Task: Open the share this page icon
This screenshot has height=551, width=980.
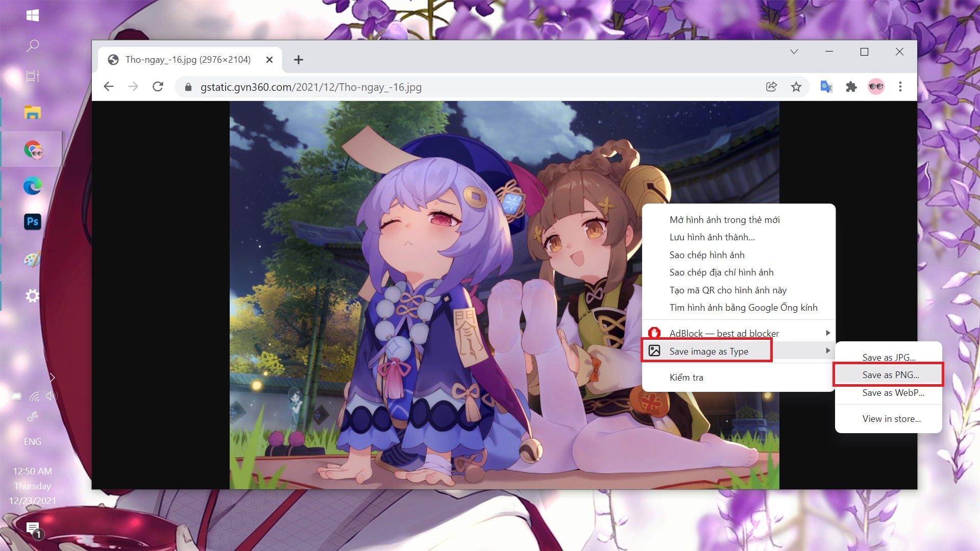Action: (772, 87)
